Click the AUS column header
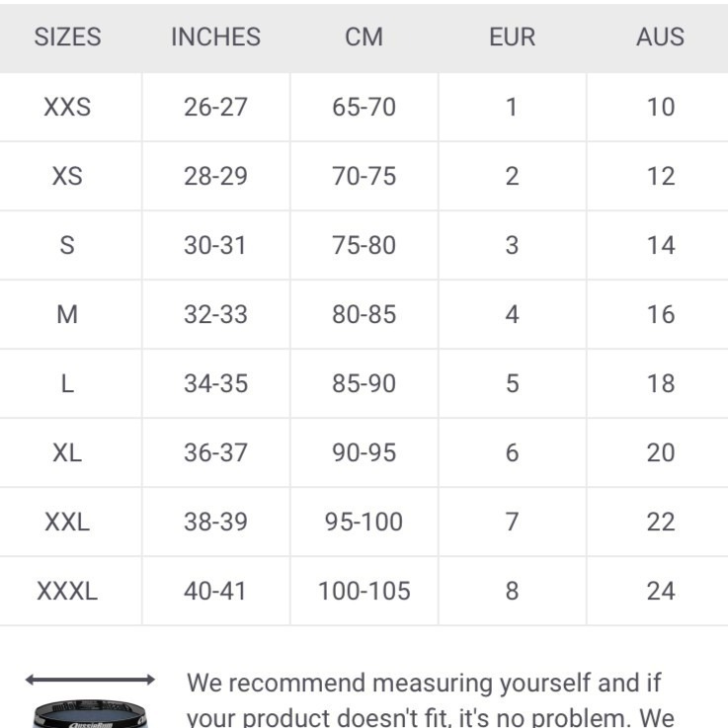 pyautogui.click(x=660, y=38)
